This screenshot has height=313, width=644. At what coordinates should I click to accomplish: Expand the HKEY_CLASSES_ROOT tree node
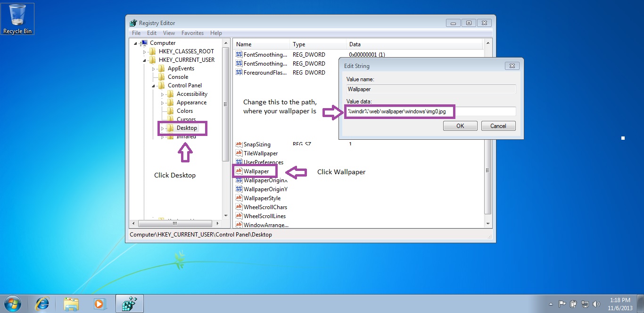(x=145, y=51)
